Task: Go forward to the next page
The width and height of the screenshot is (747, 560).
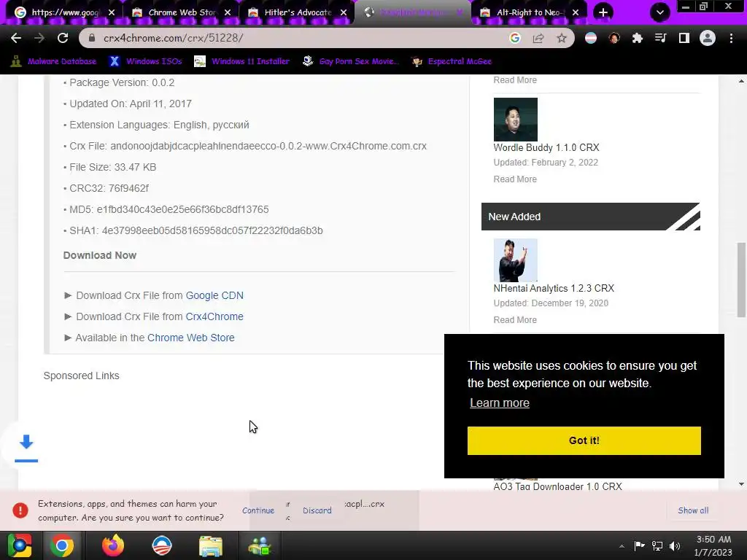Action: point(39,38)
